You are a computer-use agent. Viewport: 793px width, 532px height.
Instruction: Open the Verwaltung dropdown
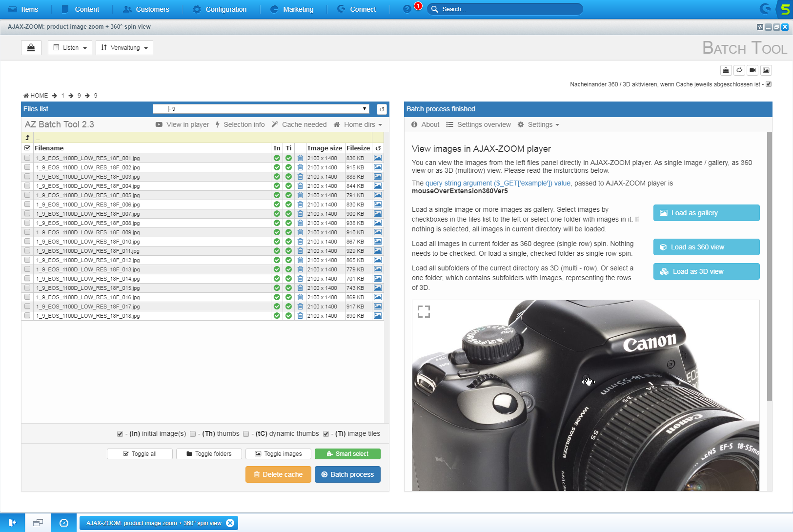coord(124,48)
